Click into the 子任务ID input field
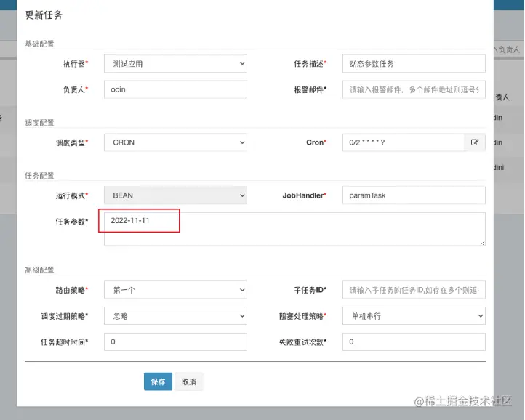Image resolution: width=525 pixels, height=420 pixels. (x=414, y=290)
